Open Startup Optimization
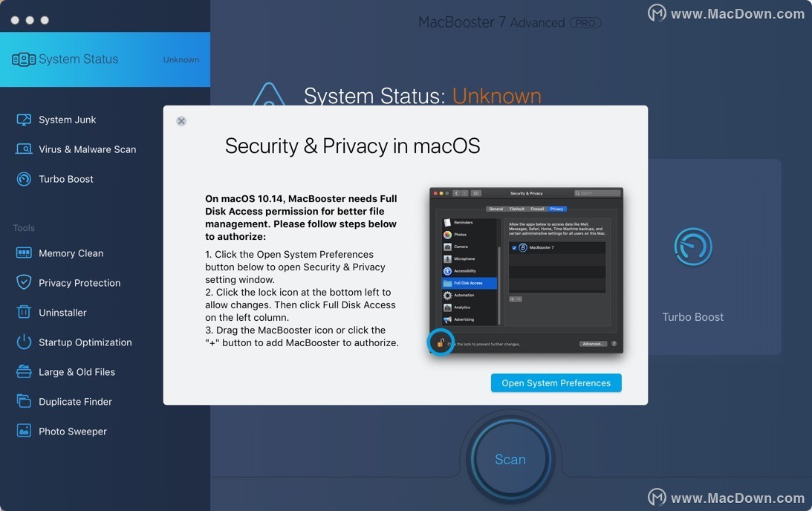This screenshot has height=511, width=812. pos(85,342)
